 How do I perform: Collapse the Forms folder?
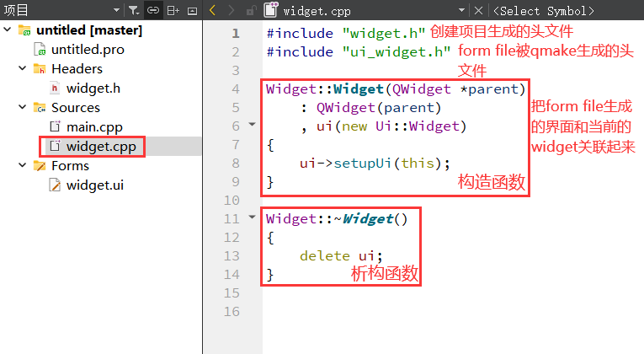tap(23, 165)
